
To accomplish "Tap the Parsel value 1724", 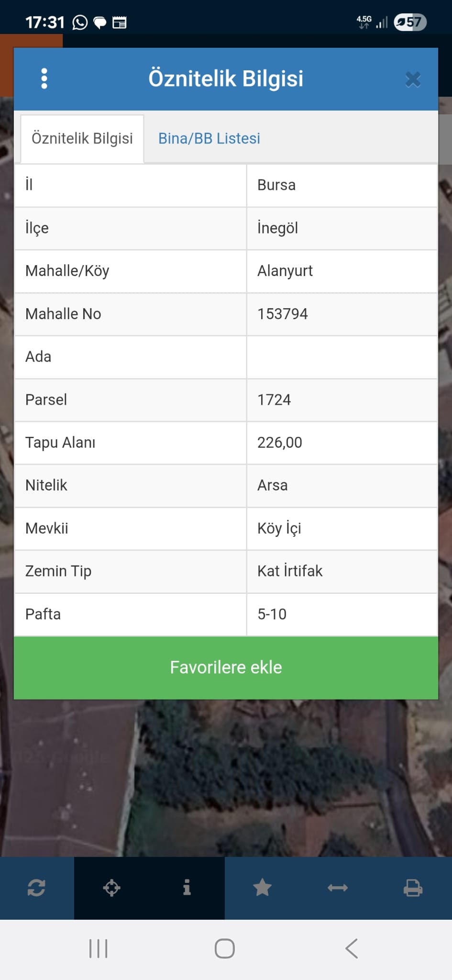I will pyautogui.click(x=274, y=400).
